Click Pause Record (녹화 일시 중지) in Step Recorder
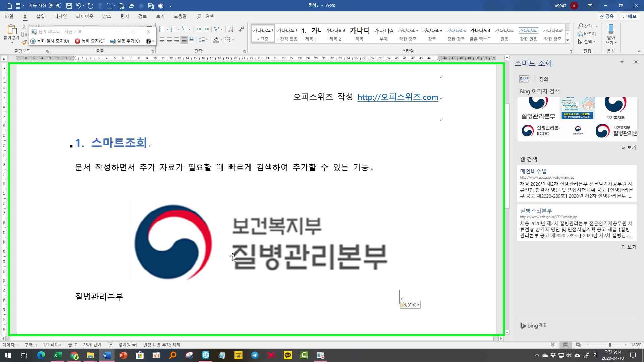The image size is (644, 362). [x=50, y=41]
